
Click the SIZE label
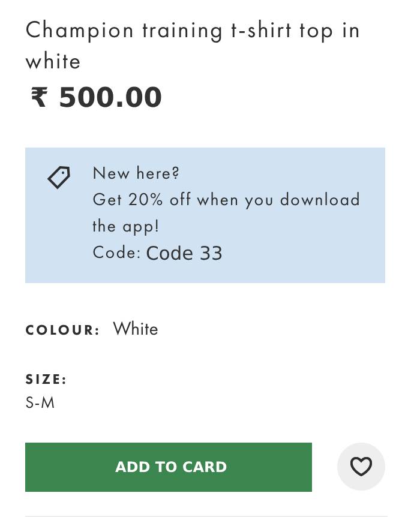point(46,379)
